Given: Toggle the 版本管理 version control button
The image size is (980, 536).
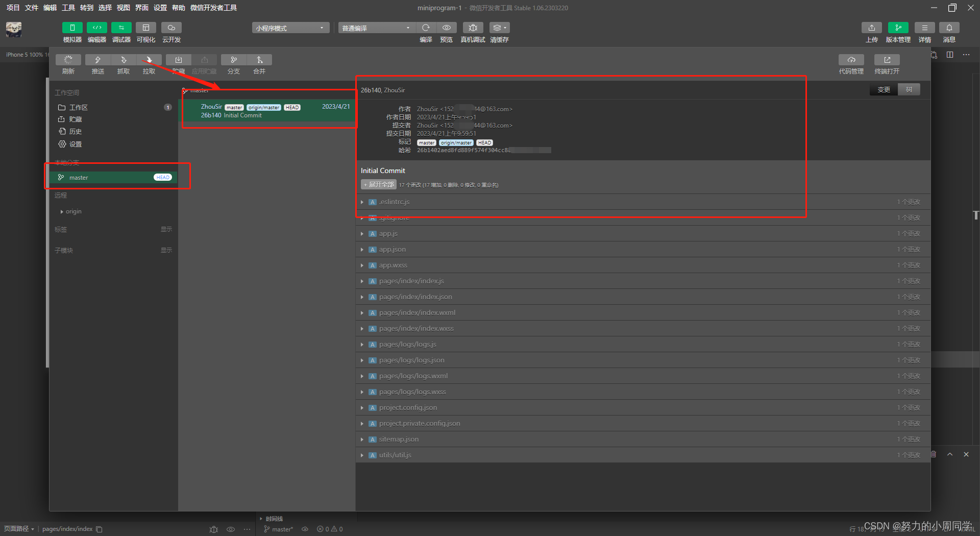Looking at the screenshot, I should (x=898, y=28).
